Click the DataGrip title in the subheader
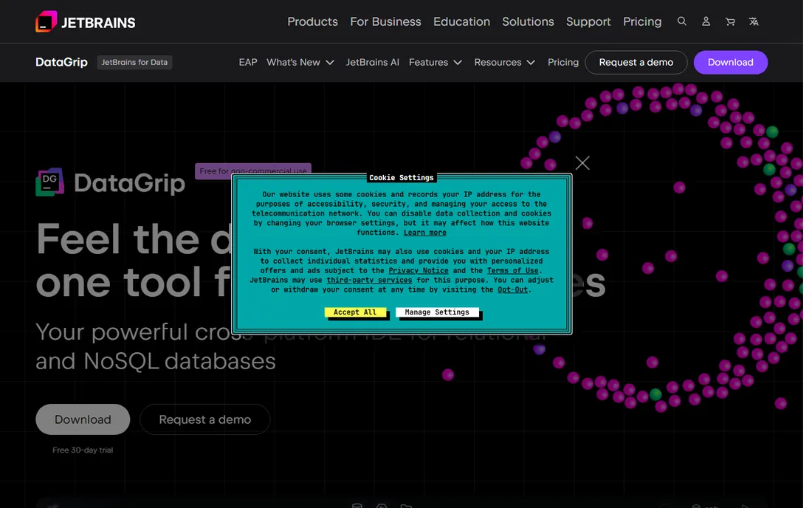812x508 pixels. coord(61,62)
